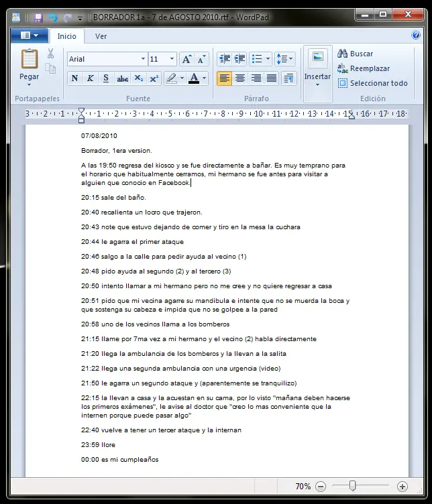Click the blue Help question mark icon

[416, 35]
